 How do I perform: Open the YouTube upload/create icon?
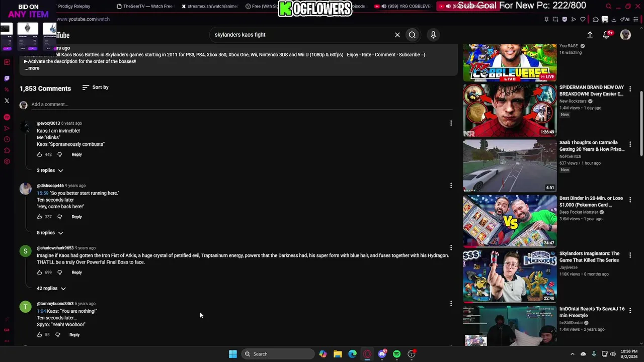coord(590,35)
